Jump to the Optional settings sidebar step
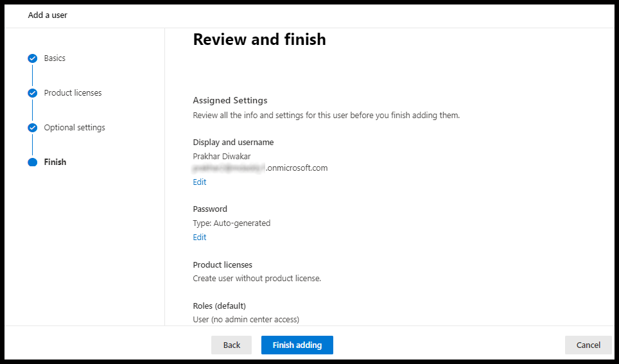Image resolution: width=619 pixels, height=364 pixels. click(x=74, y=128)
